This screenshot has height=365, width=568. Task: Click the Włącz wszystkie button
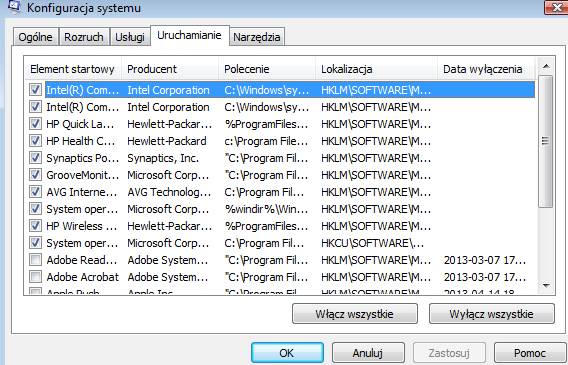355,314
